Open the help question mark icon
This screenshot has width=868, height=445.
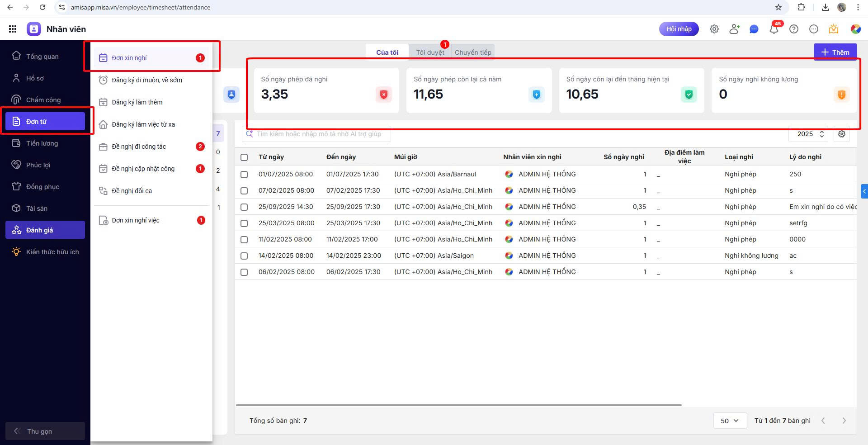tap(793, 29)
